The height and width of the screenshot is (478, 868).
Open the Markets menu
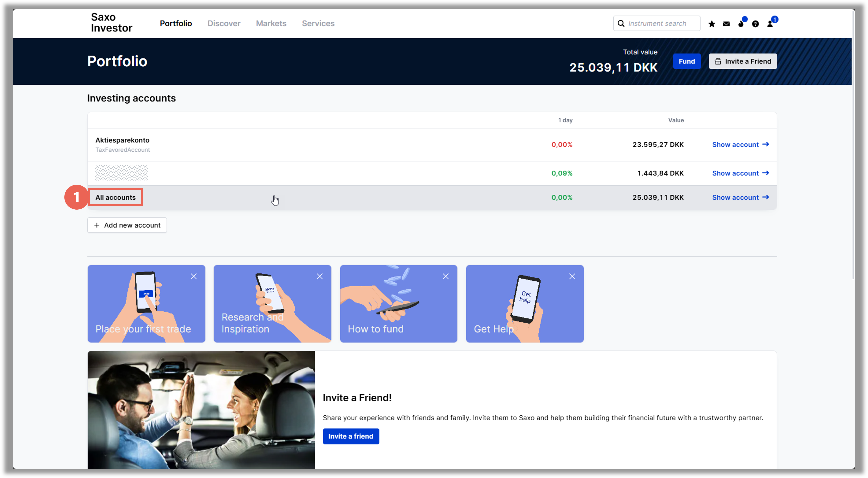[271, 24]
